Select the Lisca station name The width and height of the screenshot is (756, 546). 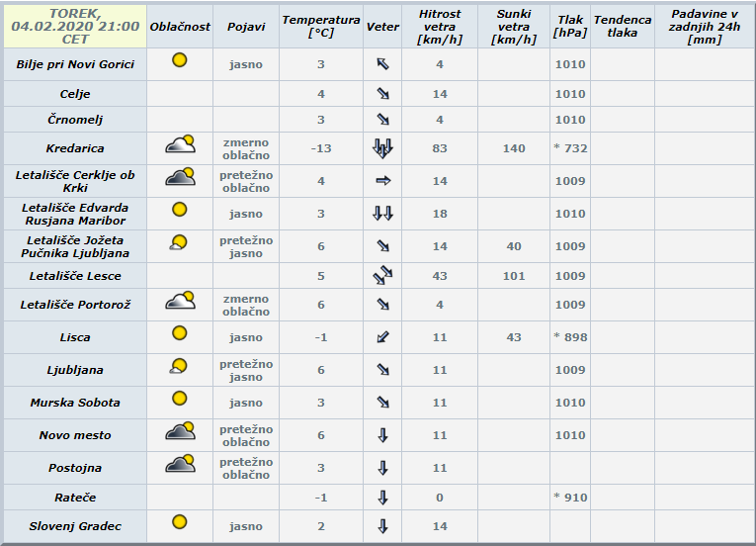(75, 337)
